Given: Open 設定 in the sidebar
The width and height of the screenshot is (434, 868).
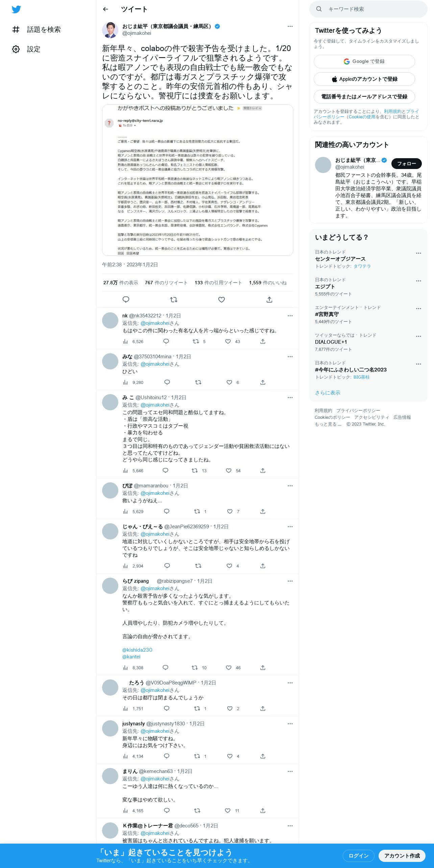Looking at the screenshot, I should pos(26,49).
